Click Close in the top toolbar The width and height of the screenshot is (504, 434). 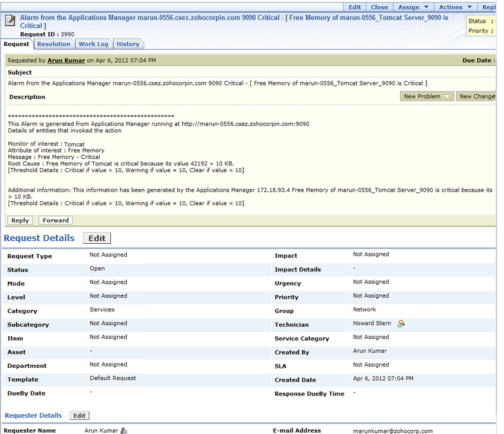point(379,7)
